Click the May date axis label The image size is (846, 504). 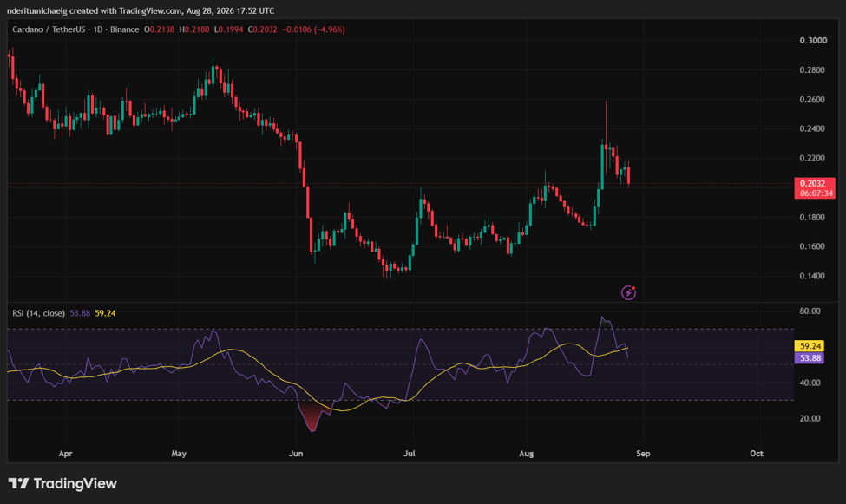click(179, 454)
